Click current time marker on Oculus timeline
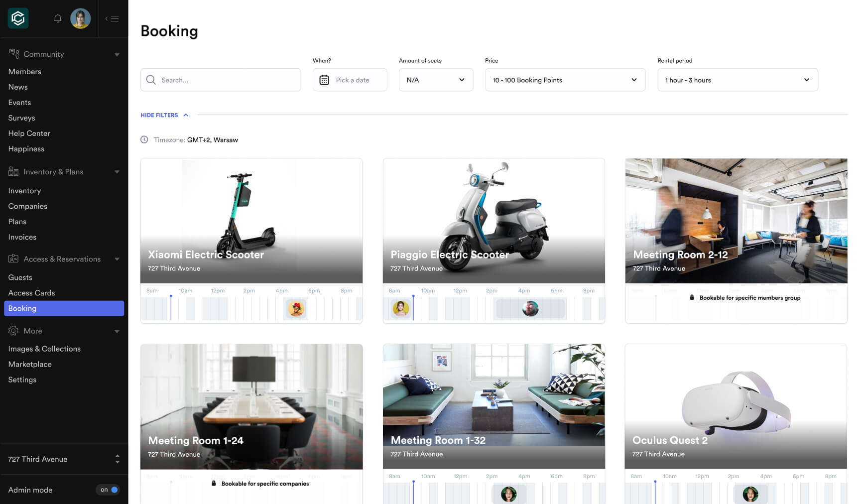This screenshot has width=862, height=504. (655, 492)
